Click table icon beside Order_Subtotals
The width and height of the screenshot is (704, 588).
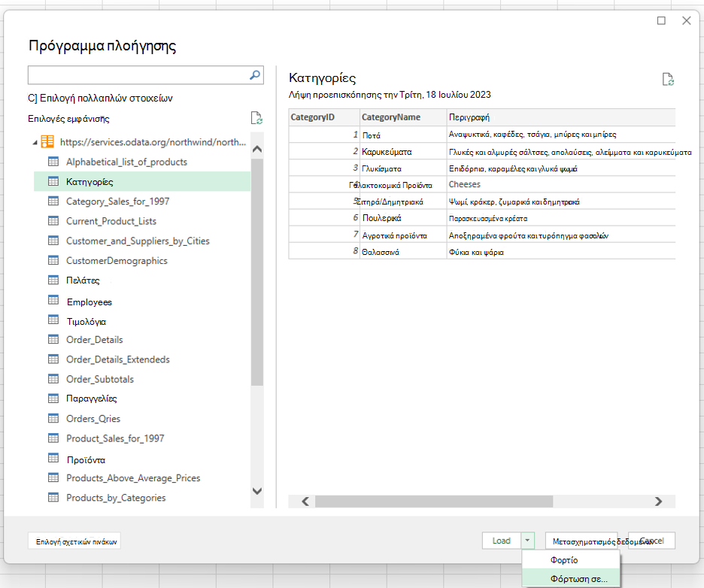click(x=53, y=379)
